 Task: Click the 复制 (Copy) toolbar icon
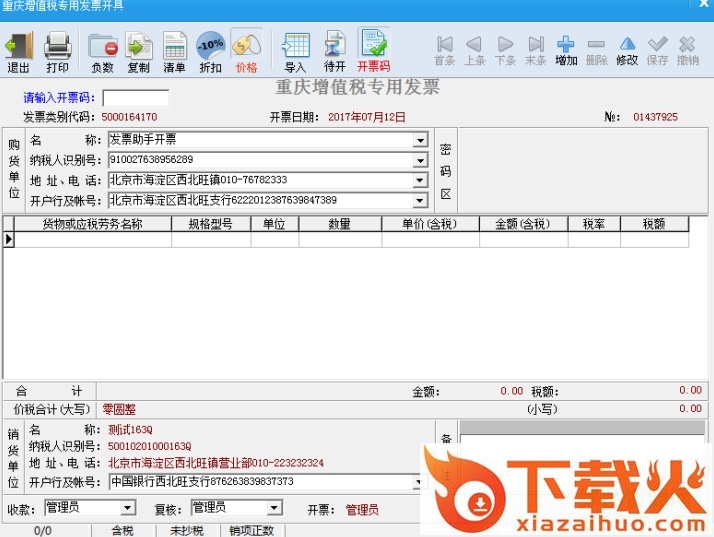click(x=139, y=51)
